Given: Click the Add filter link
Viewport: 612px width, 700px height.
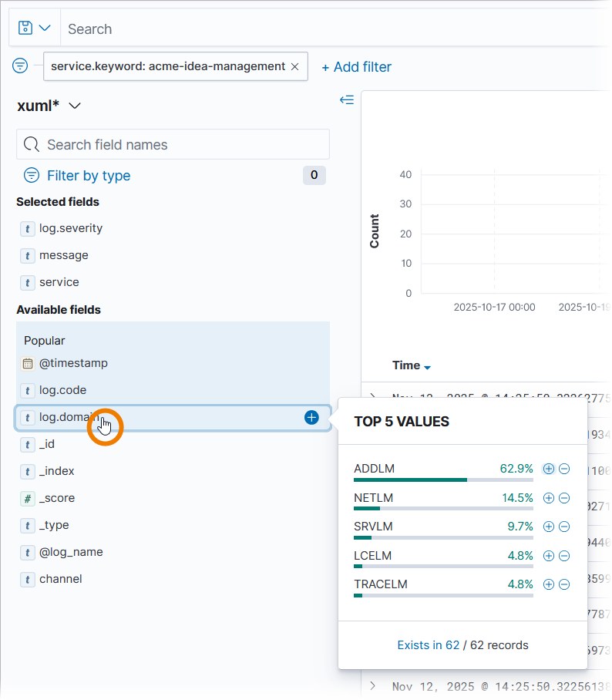Looking at the screenshot, I should 356,67.
